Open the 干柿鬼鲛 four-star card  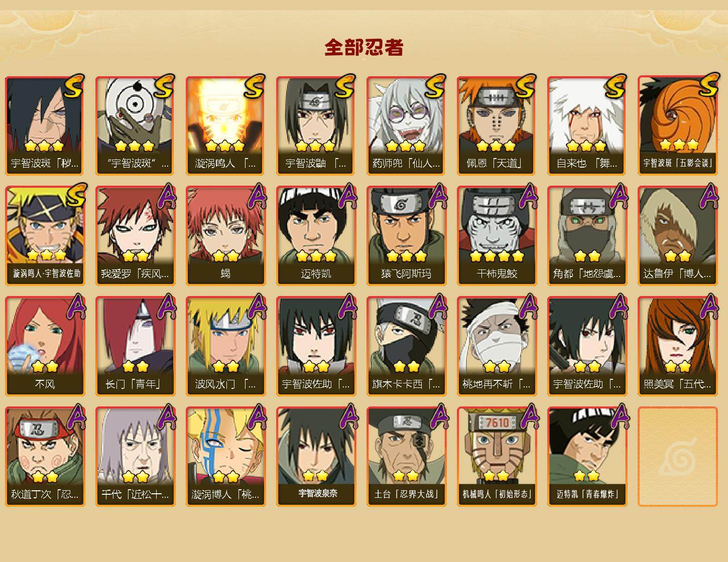click(497, 236)
